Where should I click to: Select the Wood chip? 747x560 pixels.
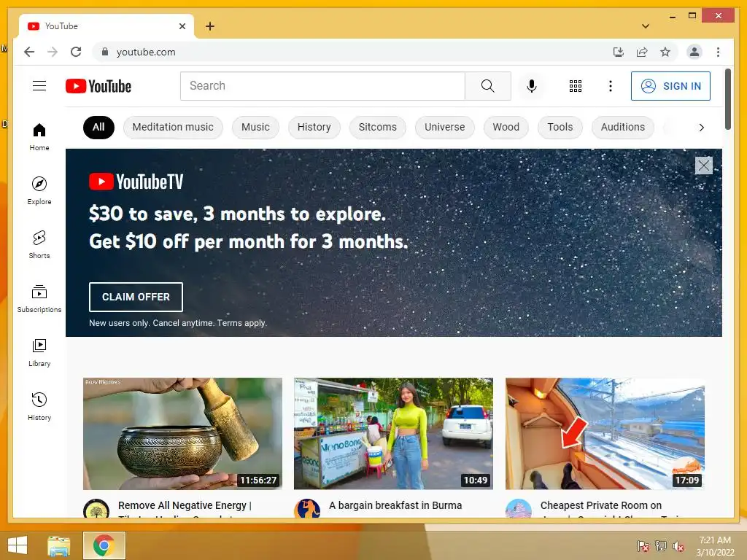506,127
